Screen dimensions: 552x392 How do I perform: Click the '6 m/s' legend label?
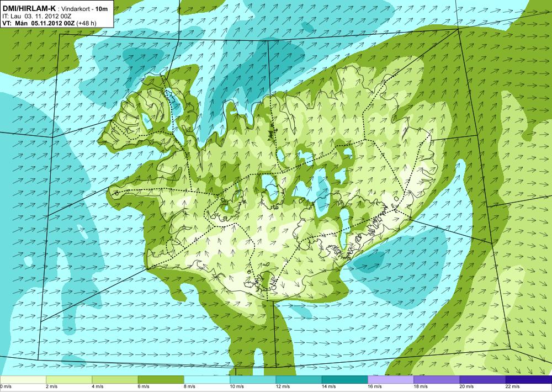point(144,386)
